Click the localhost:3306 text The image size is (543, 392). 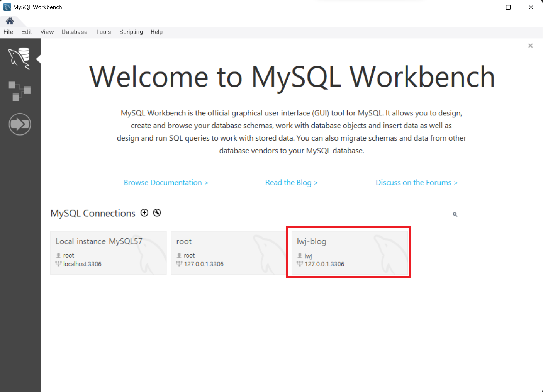coord(82,264)
